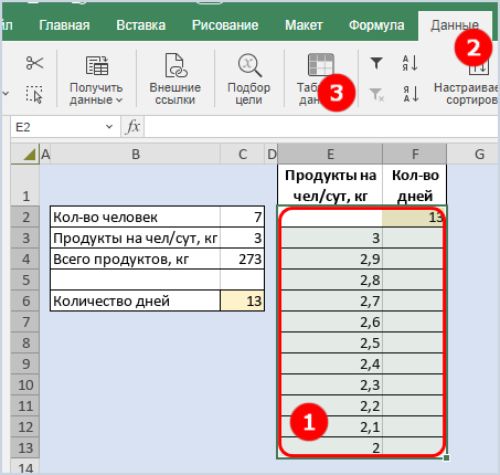Click label Продукты на чел/сут, кг in column B

(135, 238)
